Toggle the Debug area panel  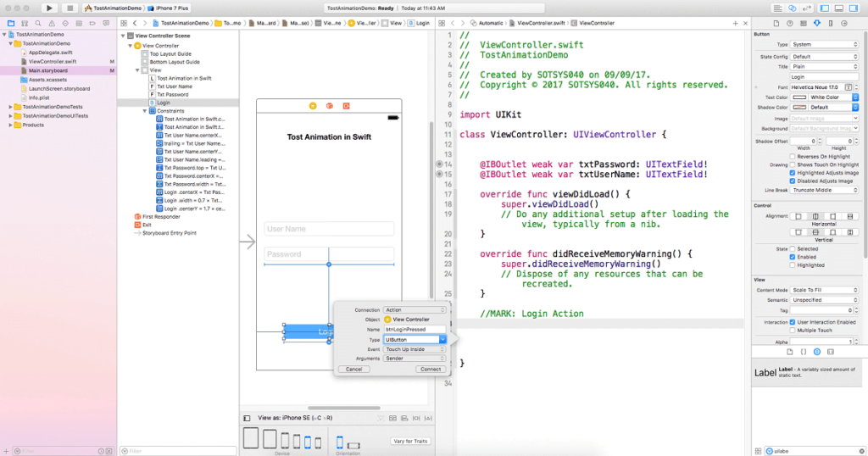click(x=837, y=8)
